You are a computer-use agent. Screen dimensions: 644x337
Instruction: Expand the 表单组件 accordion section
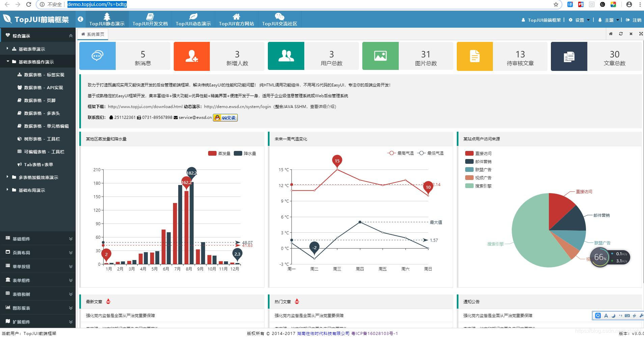coord(38,280)
